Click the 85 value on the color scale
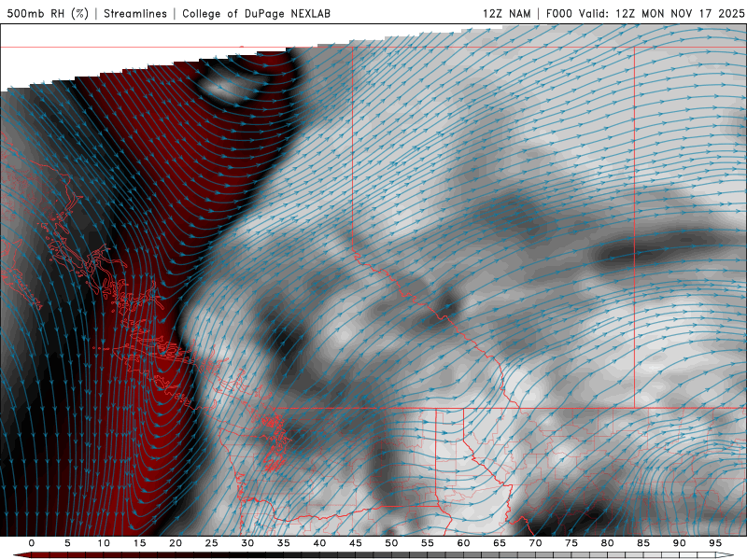 (643, 543)
